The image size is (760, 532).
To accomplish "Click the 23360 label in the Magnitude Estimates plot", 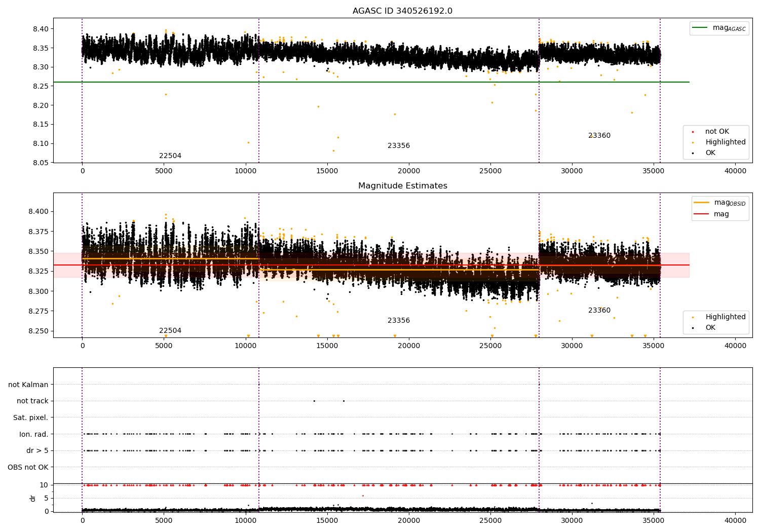I will pyautogui.click(x=599, y=311).
